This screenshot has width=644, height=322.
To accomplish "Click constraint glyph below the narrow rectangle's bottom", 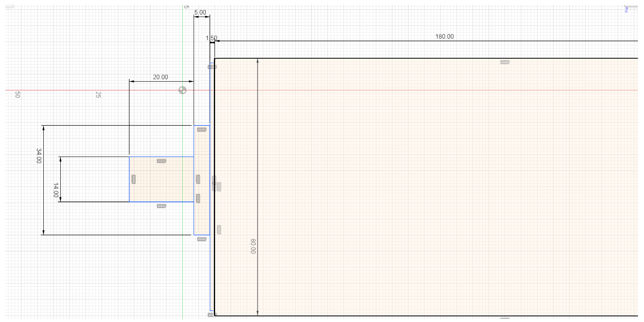I will pyautogui.click(x=202, y=239).
